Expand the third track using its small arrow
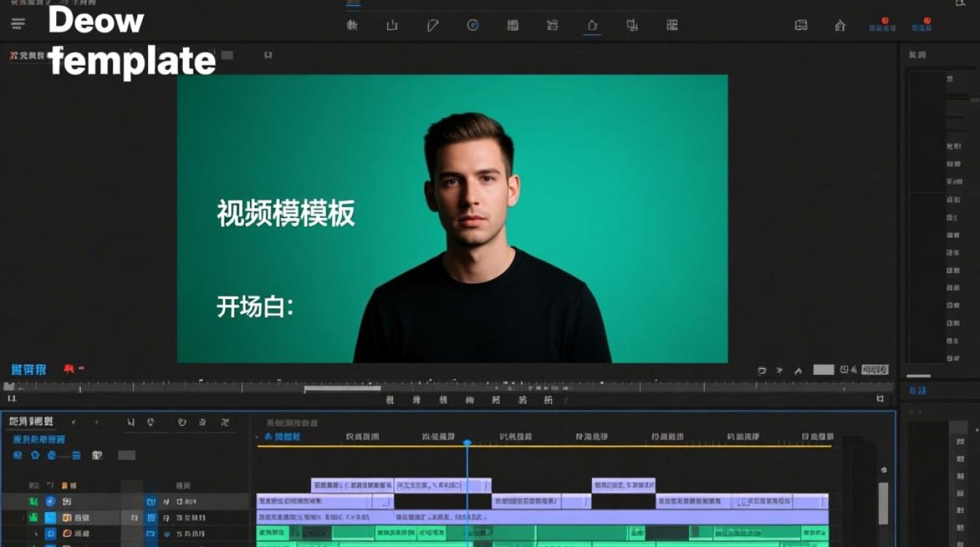 click(x=36, y=534)
